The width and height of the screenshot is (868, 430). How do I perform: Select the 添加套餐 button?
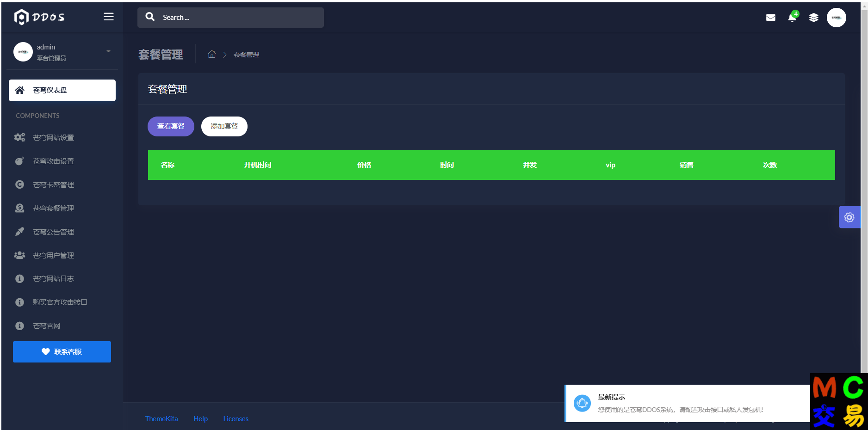click(224, 126)
